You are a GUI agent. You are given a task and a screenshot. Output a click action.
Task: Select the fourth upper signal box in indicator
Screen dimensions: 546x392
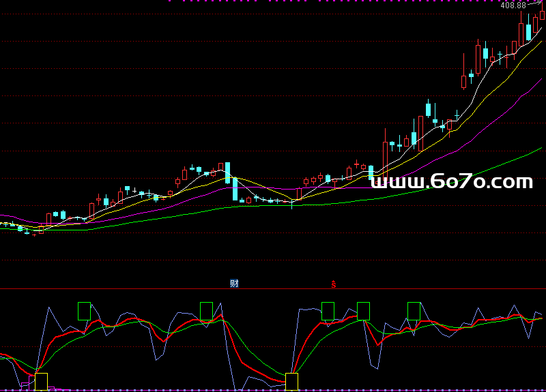pyautogui.click(x=363, y=311)
